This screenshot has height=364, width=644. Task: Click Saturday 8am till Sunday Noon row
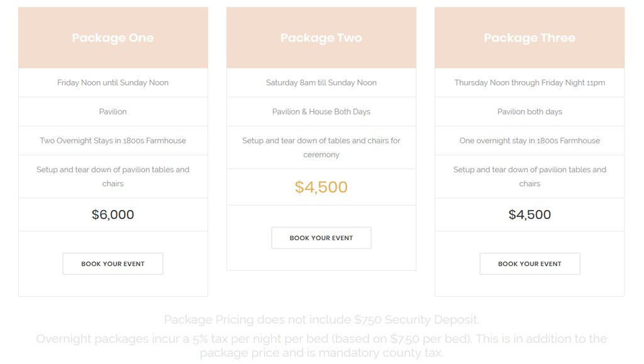pyautogui.click(x=321, y=82)
